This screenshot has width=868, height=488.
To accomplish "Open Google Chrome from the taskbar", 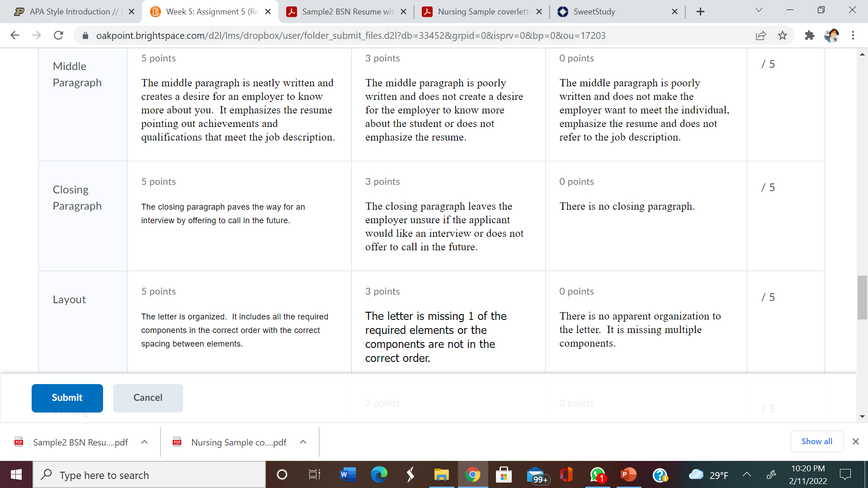I will [x=472, y=474].
